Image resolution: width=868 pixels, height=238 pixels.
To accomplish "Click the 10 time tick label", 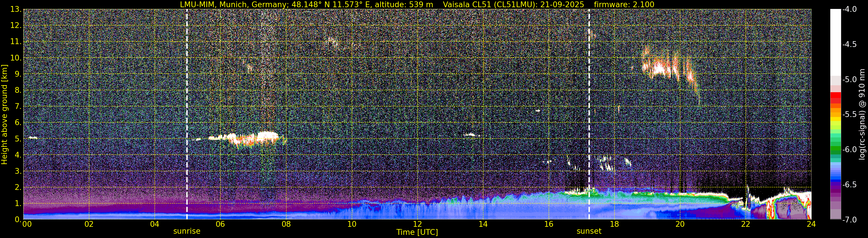I will (x=352, y=224).
